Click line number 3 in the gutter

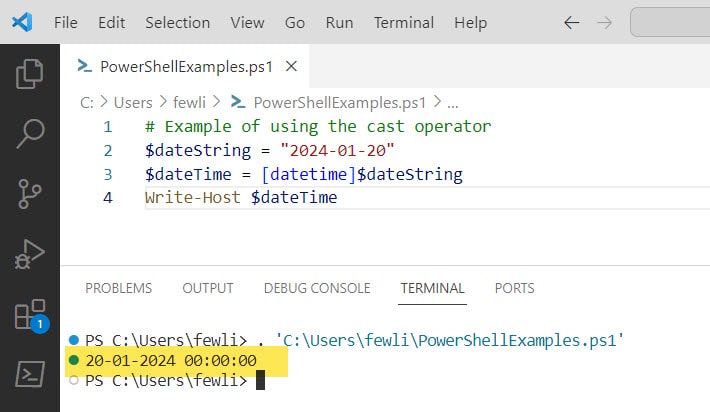click(x=108, y=174)
